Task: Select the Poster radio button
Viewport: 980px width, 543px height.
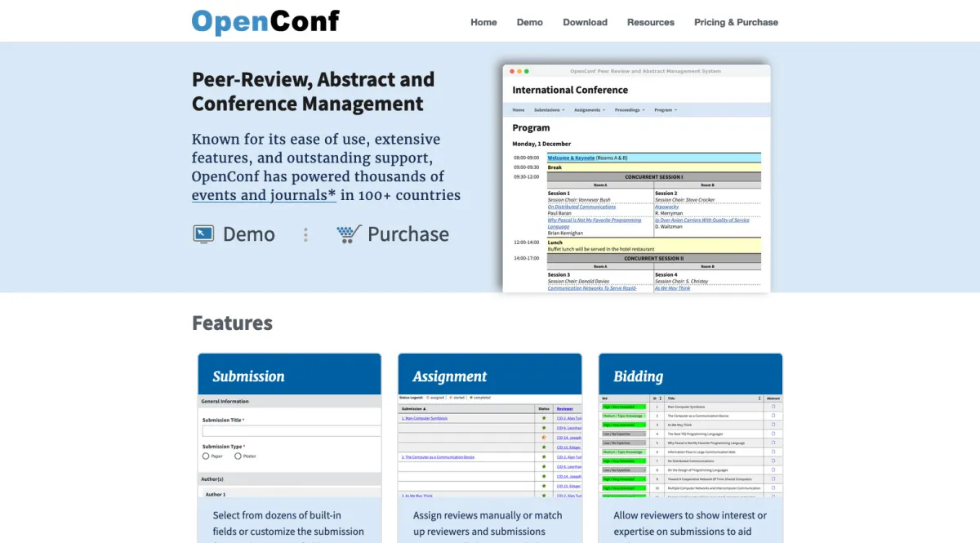Action: click(238, 456)
